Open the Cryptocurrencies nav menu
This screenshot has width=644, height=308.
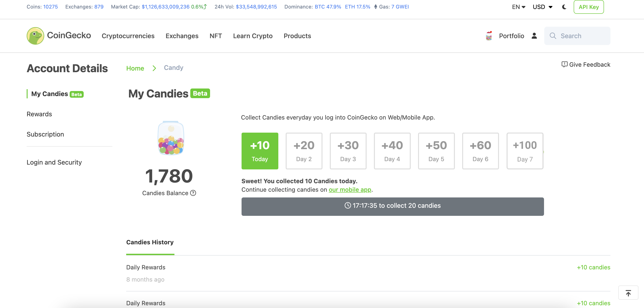pos(128,36)
